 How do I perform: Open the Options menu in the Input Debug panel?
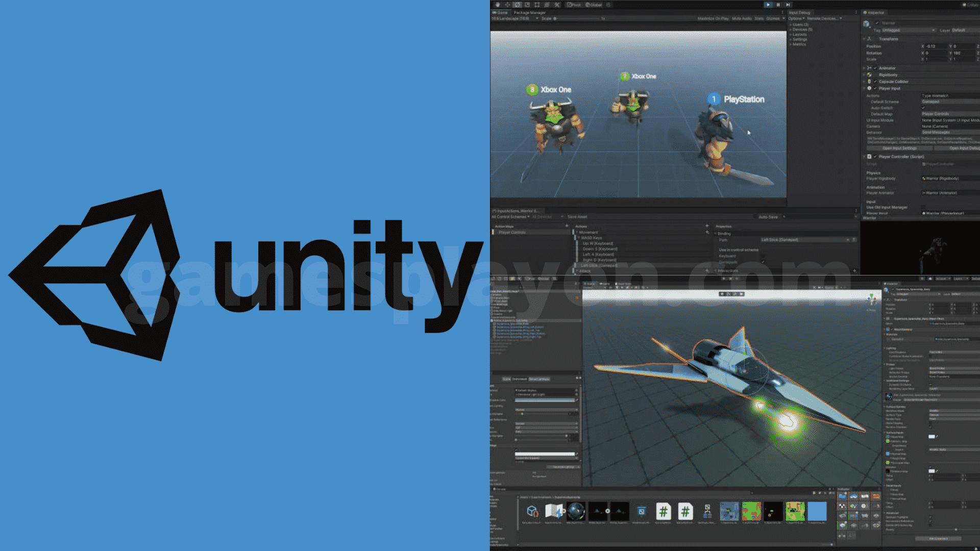(796, 18)
